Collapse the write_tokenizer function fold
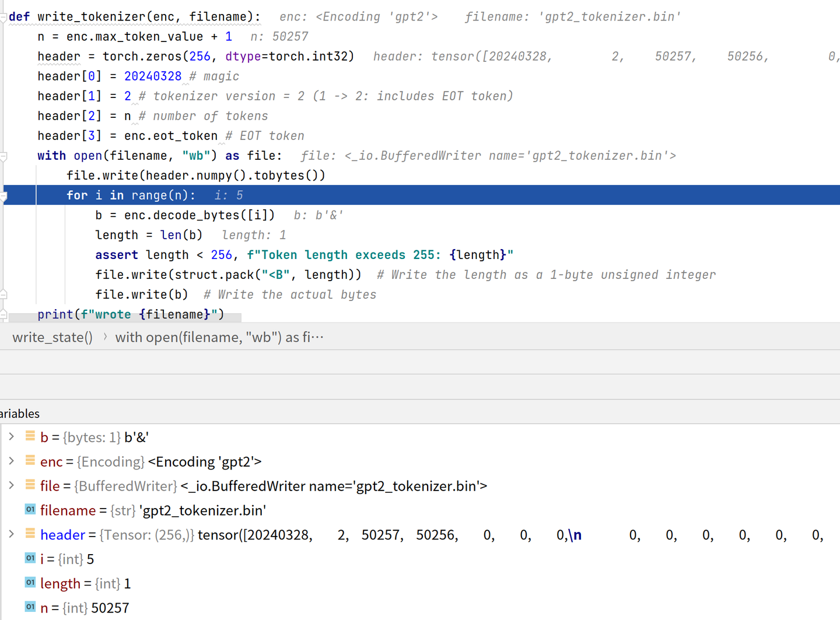This screenshot has width=840, height=620. [x=3, y=17]
